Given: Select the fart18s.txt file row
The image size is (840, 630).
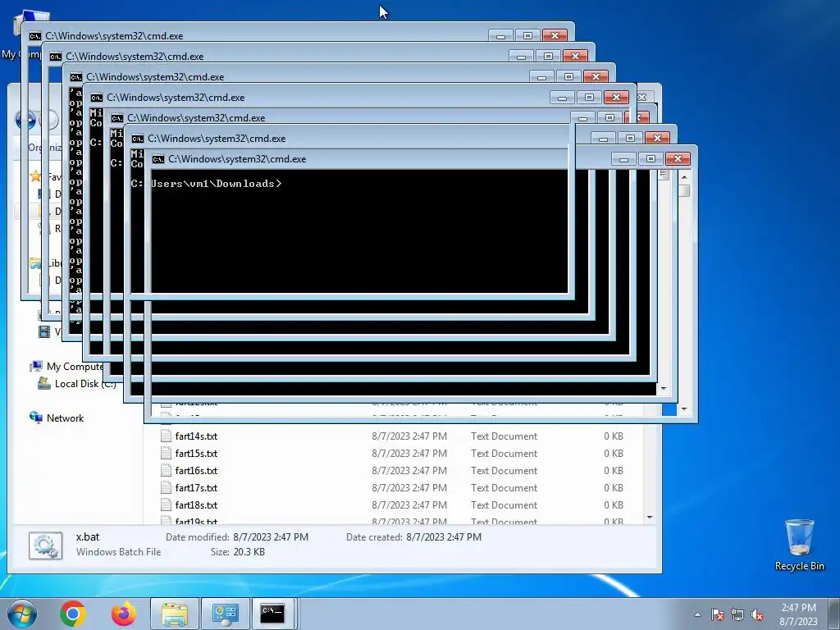Looking at the screenshot, I should pos(394,504).
